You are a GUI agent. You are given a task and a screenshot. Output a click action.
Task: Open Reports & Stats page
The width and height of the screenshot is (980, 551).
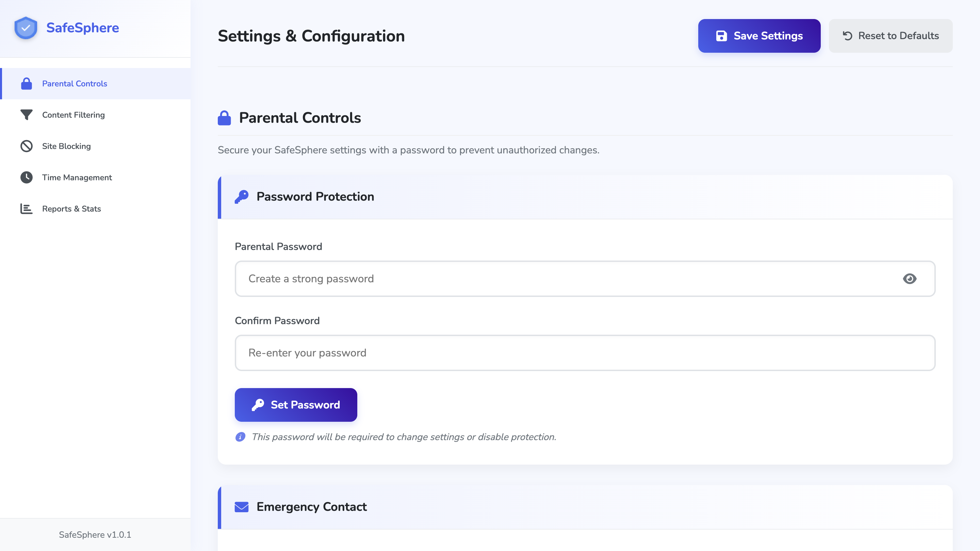[71, 209]
